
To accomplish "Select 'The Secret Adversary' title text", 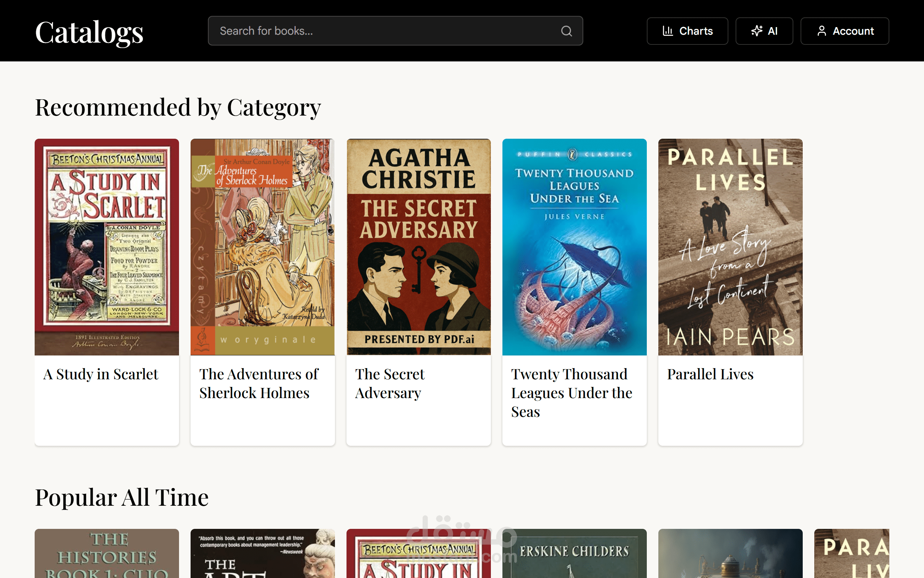I will [390, 383].
